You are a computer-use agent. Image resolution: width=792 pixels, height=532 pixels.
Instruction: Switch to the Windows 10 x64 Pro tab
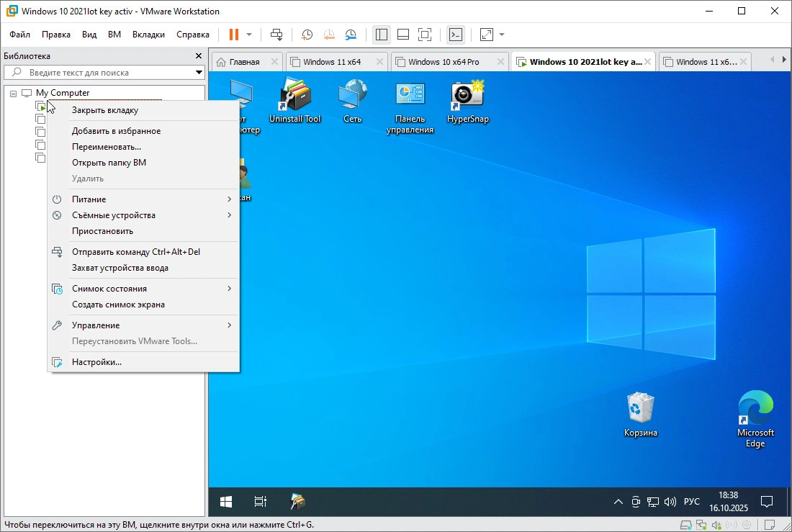pyautogui.click(x=443, y=62)
